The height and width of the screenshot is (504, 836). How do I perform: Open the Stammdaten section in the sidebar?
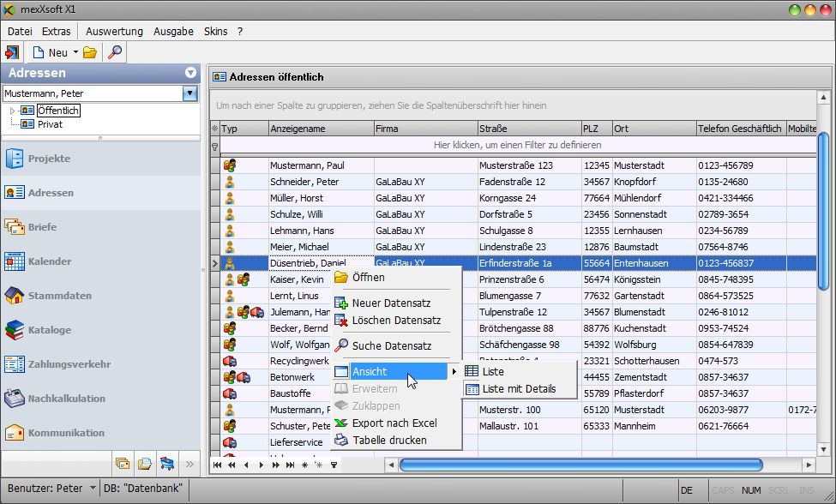[101, 295]
